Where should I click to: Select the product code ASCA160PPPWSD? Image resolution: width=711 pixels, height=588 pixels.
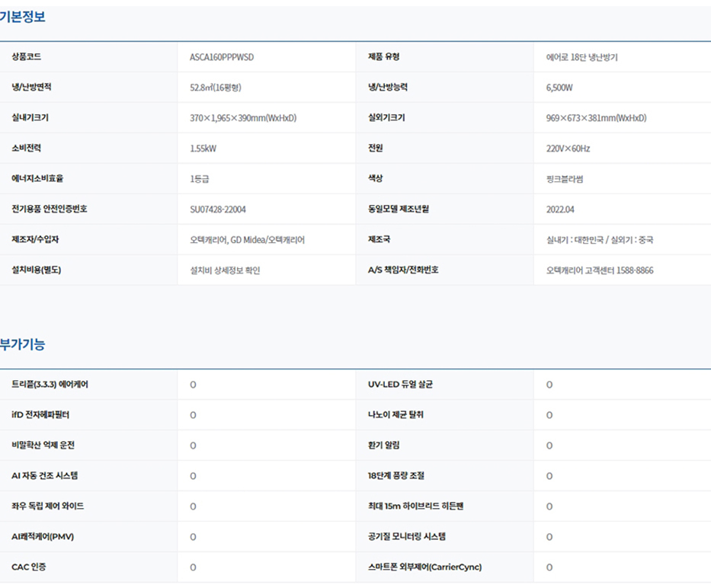click(x=226, y=57)
